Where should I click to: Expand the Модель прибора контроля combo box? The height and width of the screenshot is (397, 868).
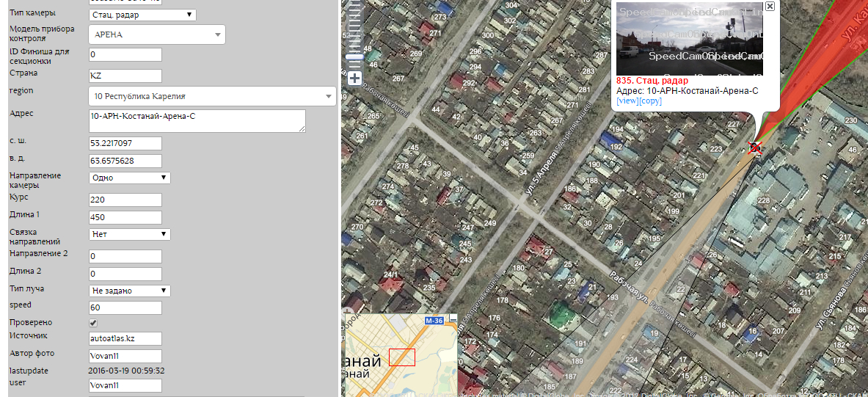(156, 34)
